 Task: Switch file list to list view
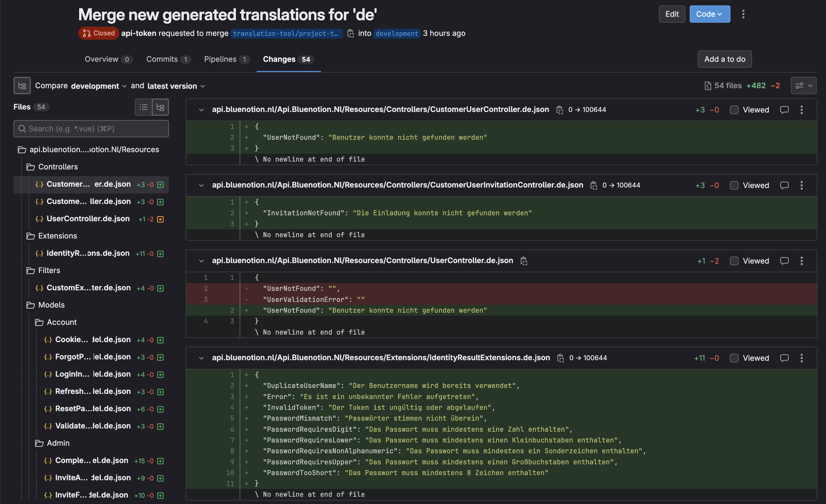(x=144, y=107)
